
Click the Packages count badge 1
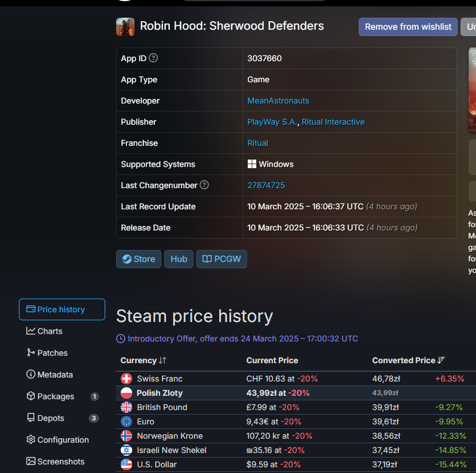[x=94, y=396]
